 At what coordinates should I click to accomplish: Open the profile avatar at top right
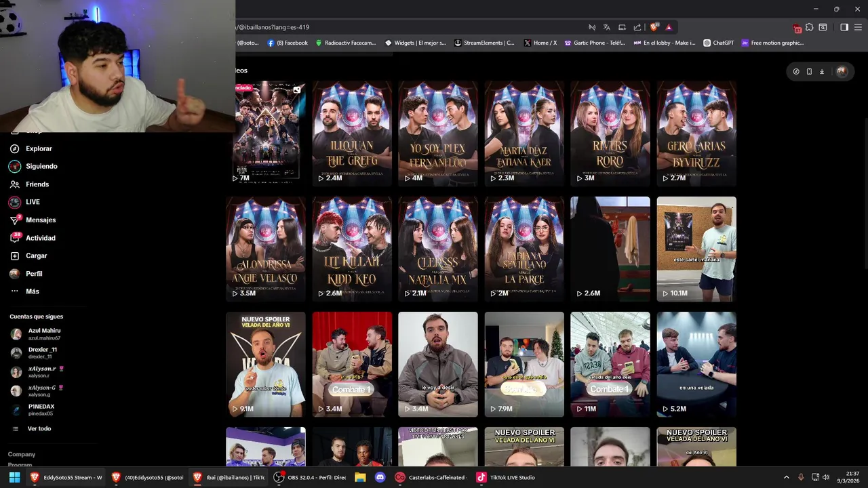coord(842,71)
